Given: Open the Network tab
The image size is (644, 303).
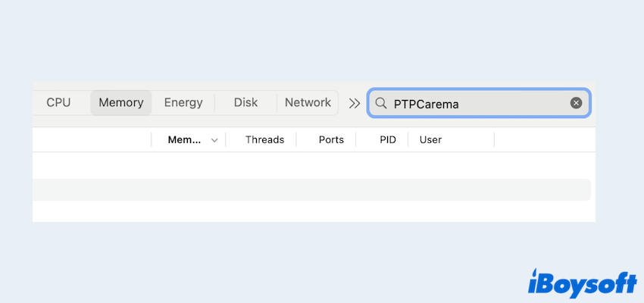Looking at the screenshot, I should (308, 102).
